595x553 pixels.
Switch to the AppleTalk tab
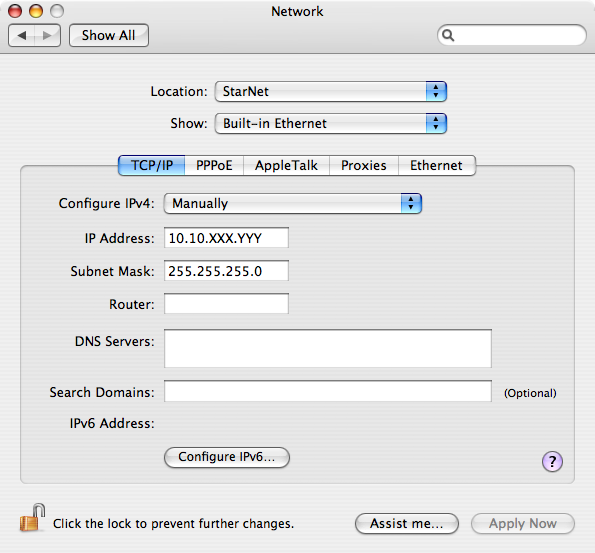tap(286, 165)
